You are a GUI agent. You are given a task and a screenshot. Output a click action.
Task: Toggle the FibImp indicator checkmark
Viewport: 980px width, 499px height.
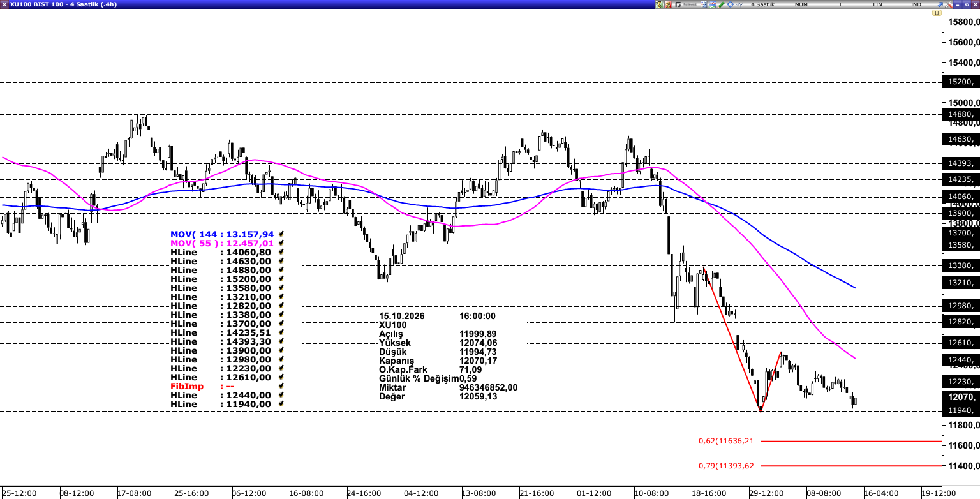pos(281,387)
